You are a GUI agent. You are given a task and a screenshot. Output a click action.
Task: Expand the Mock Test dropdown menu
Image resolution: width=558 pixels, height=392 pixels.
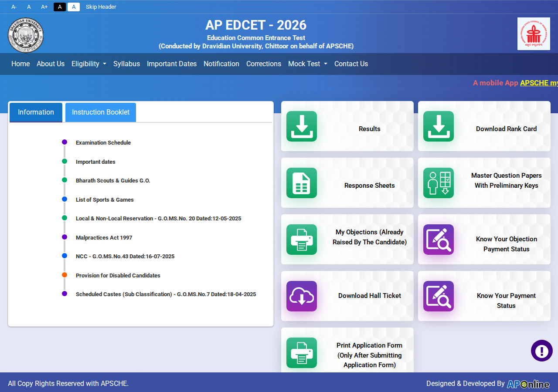308,64
